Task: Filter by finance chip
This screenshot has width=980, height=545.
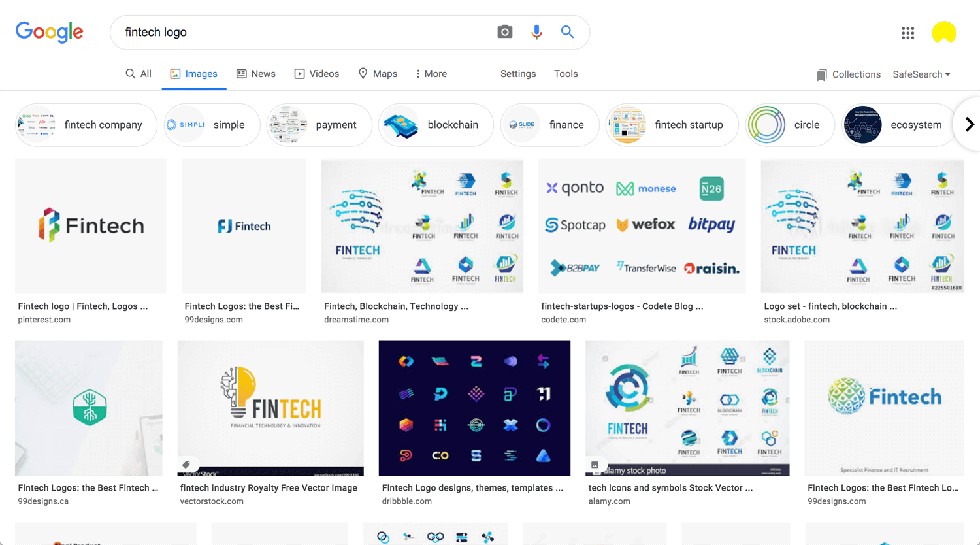Action: click(549, 125)
